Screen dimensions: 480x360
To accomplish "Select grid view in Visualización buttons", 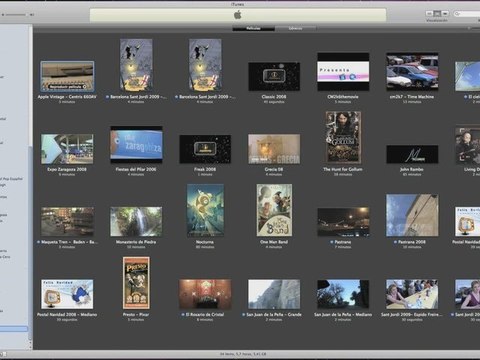I will (x=437, y=13).
